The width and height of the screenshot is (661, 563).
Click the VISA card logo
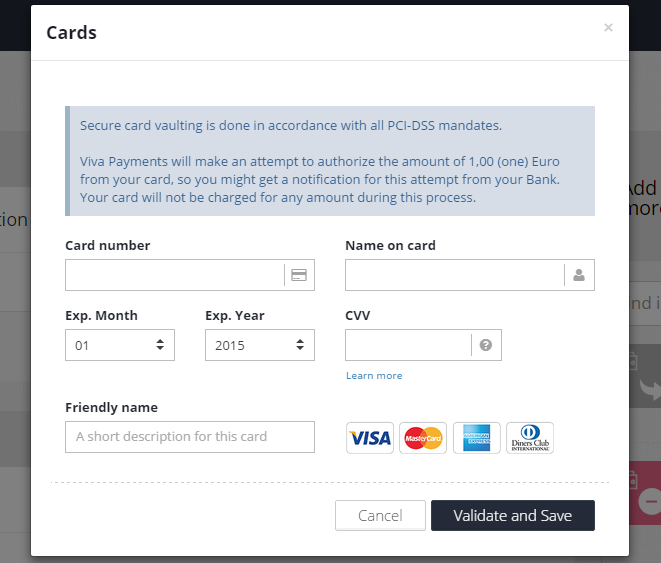(370, 438)
